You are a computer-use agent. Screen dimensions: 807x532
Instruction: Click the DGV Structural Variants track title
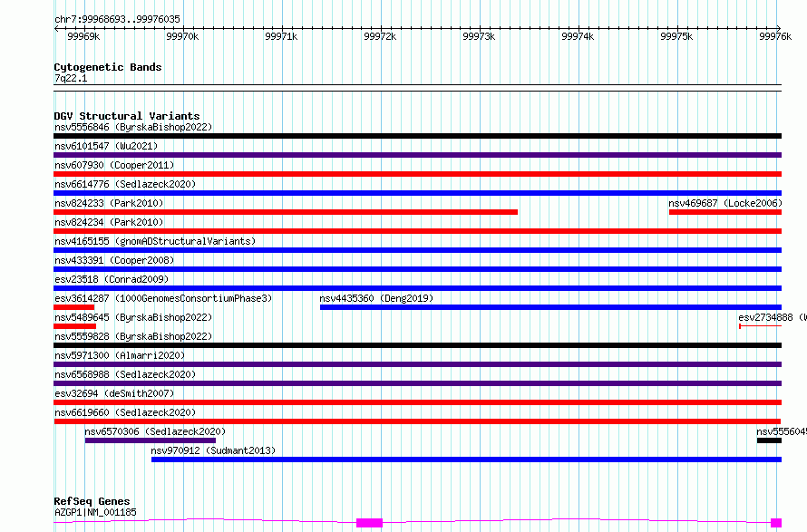click(x=127, y=116)
